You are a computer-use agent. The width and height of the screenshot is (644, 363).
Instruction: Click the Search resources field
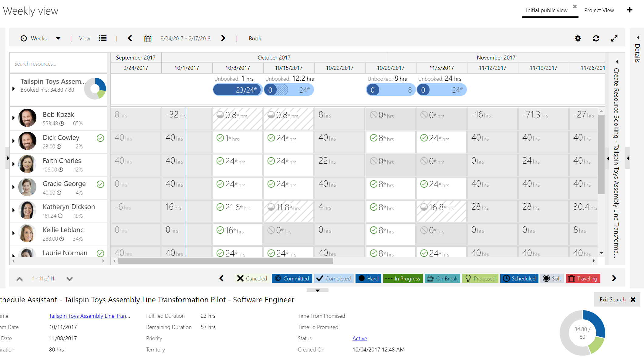click(x=58, y=64)
